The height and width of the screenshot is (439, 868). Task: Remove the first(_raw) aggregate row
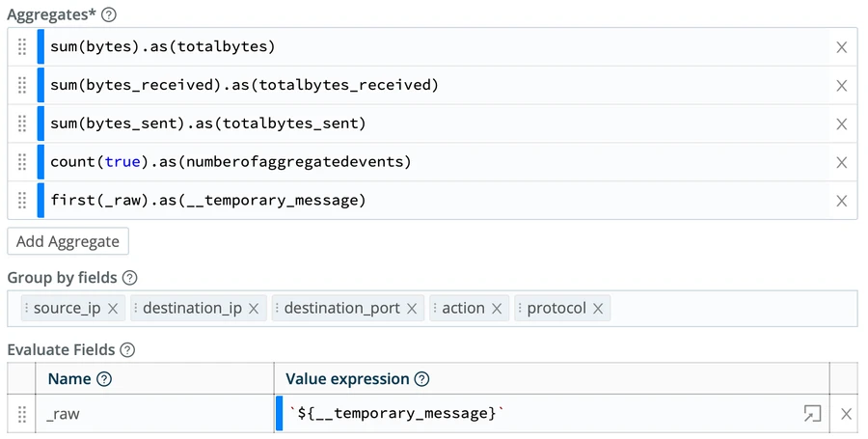pyautogui.click(x=841, y=201)
